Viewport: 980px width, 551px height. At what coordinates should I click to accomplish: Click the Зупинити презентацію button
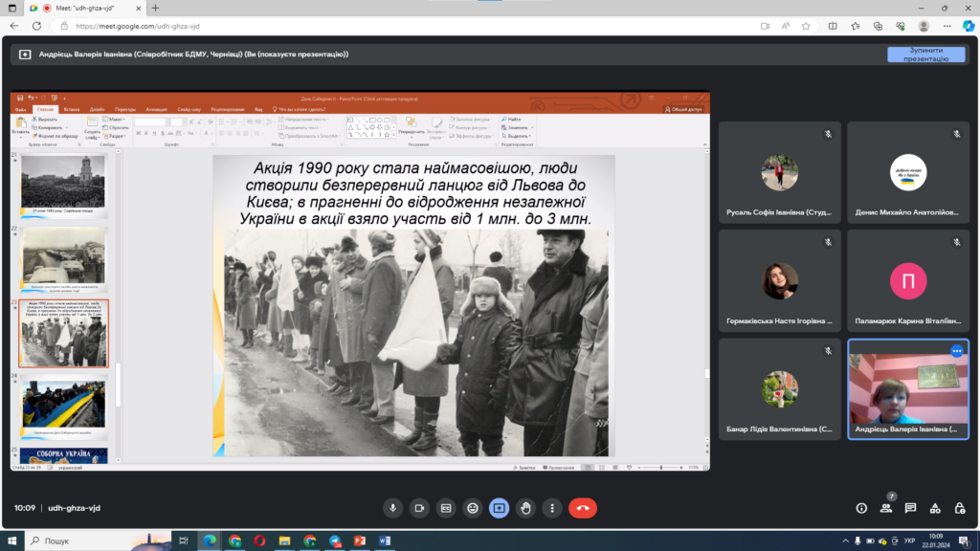pos(925,55)
